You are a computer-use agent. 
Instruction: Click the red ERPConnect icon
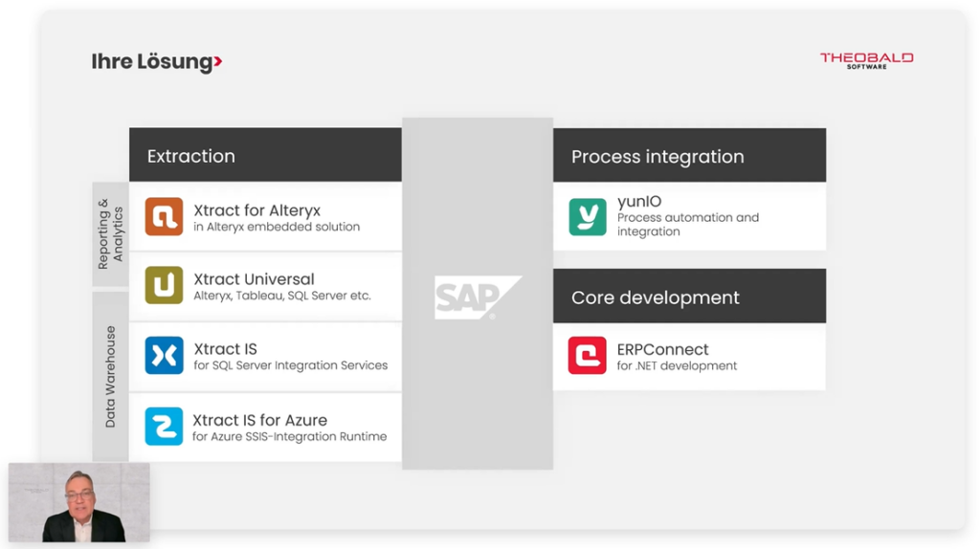point(588,355)
